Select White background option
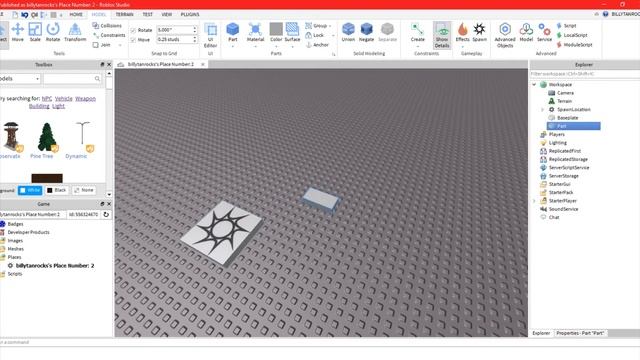The image size is (640, 360). 30,190
